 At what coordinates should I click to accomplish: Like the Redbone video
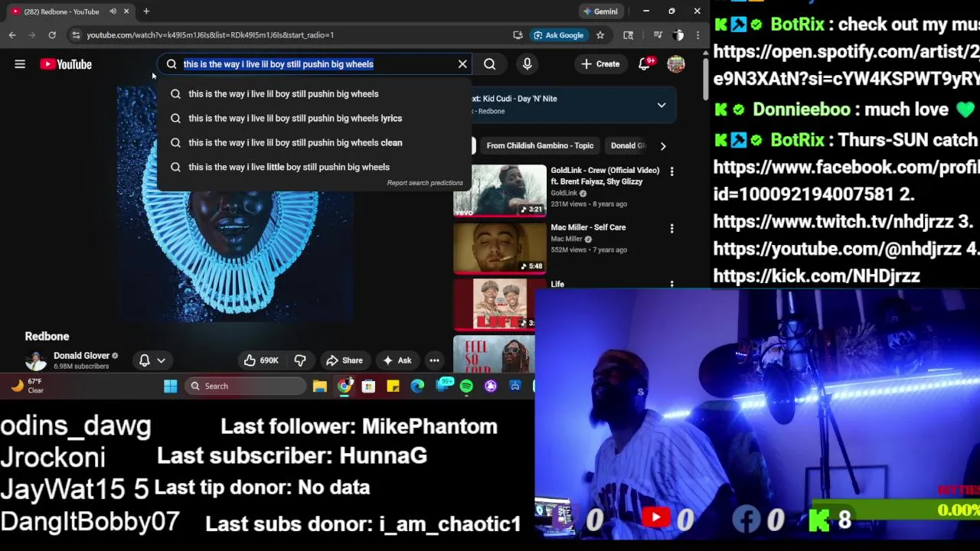(261, 360)
